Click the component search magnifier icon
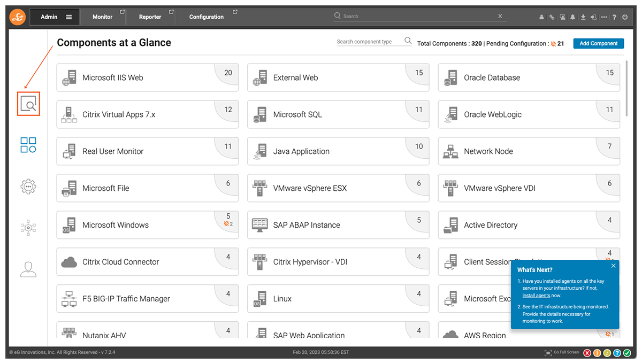Viewport: 642px width, 364px height. (408, 41)
